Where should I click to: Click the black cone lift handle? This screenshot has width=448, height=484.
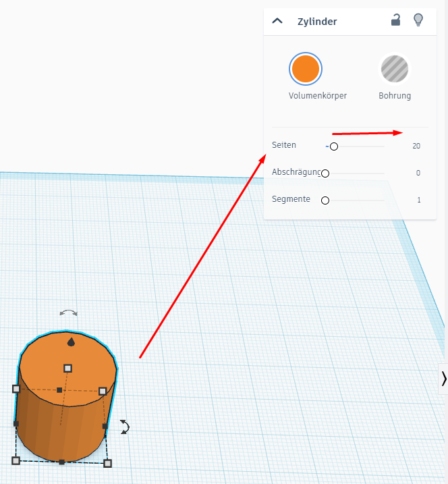pos(72,342)
